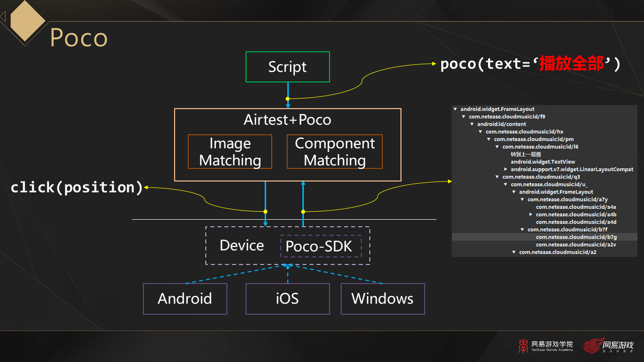Click the Android platform box
The width and height of the screenshot is (644, 362).
pos(185,299)
